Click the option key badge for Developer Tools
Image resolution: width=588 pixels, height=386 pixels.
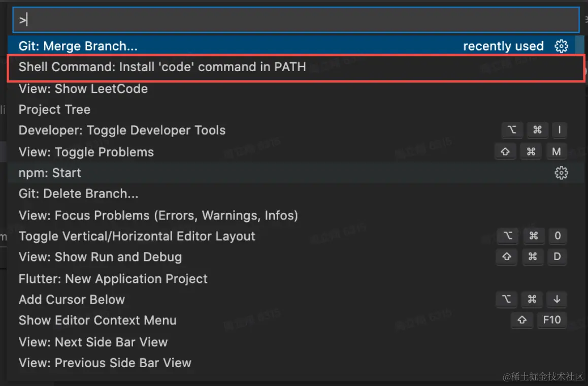coord(512,130)
